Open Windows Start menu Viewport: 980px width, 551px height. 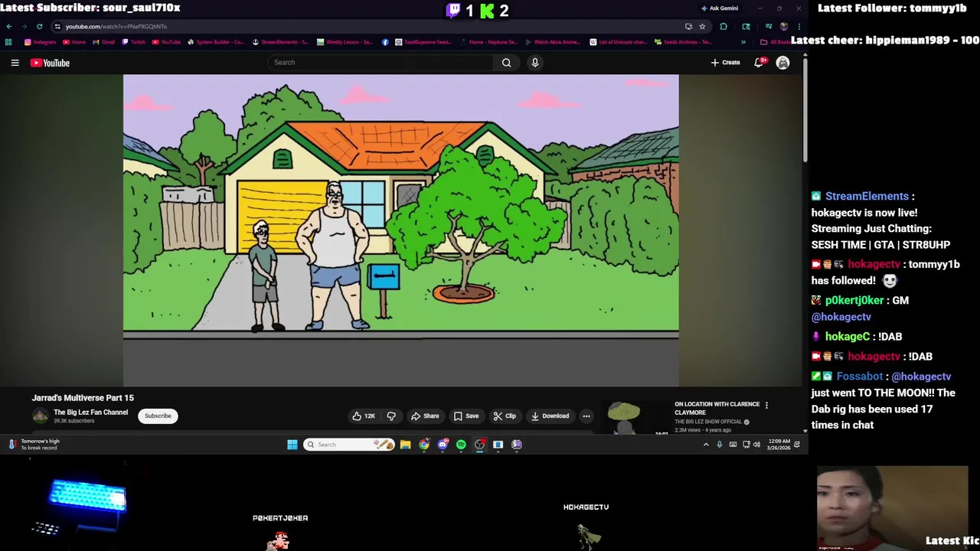(292, 445)
